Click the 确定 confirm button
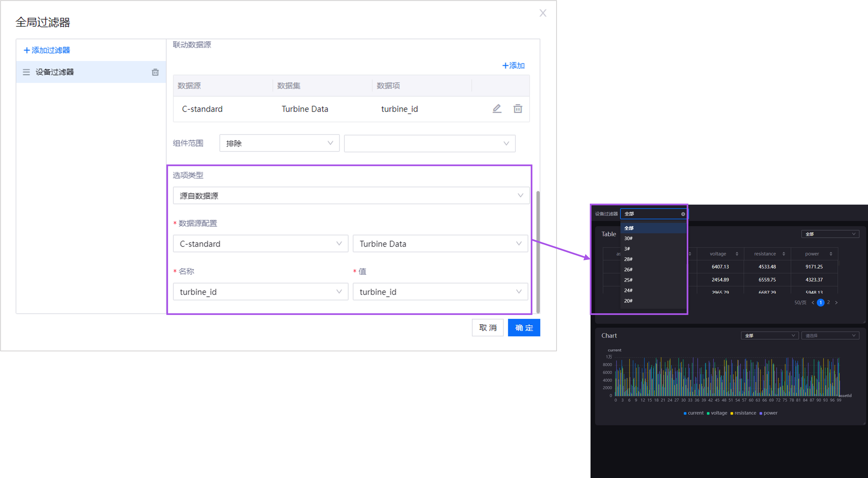 (x=524, y=328)
